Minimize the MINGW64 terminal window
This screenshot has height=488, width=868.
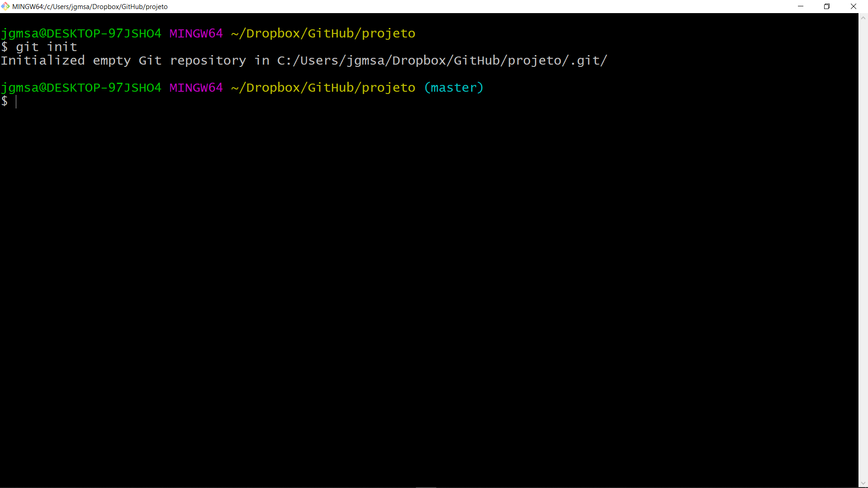(801, 6)
